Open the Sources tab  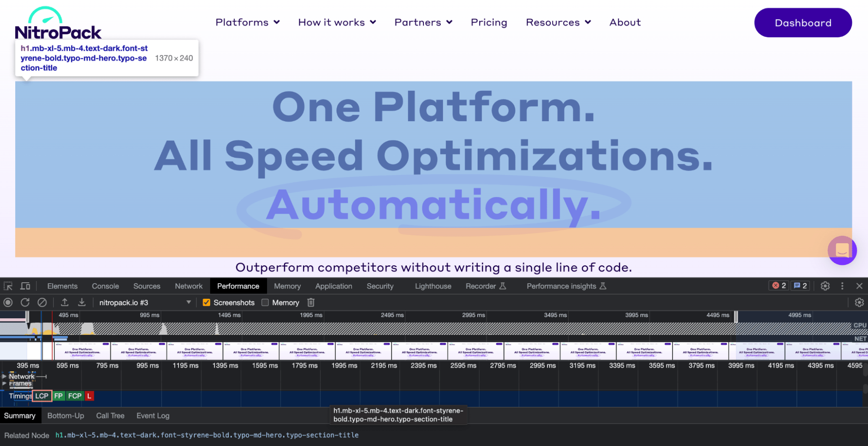click(x=147, y=286)
